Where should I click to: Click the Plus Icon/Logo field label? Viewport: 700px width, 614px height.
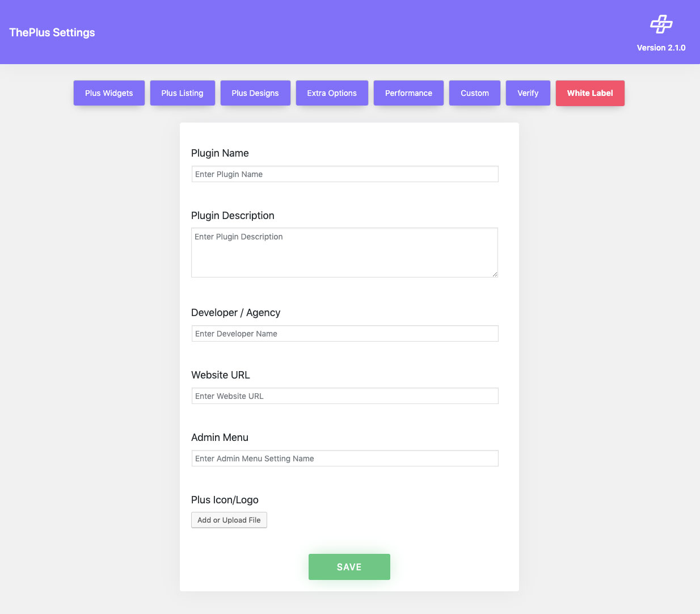pos(225,500)
